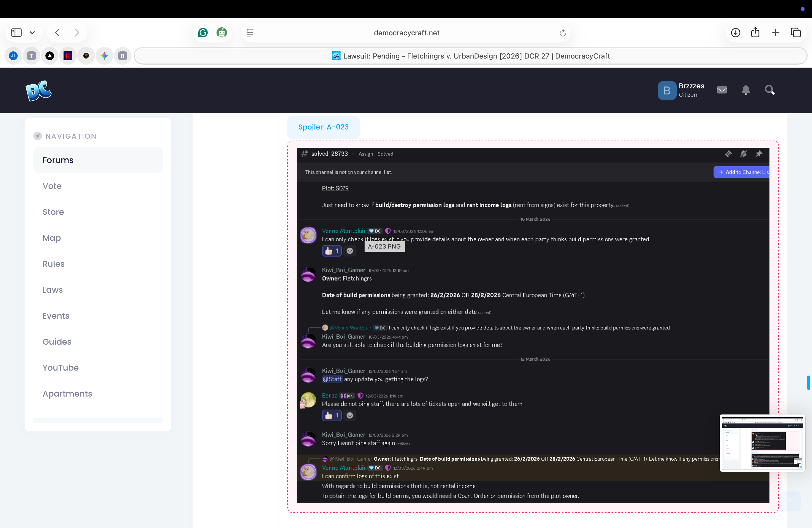Screen dimensions: 812x528
Task: Expand the sidebar dropdown chevron
Action: tap(32, 33)
